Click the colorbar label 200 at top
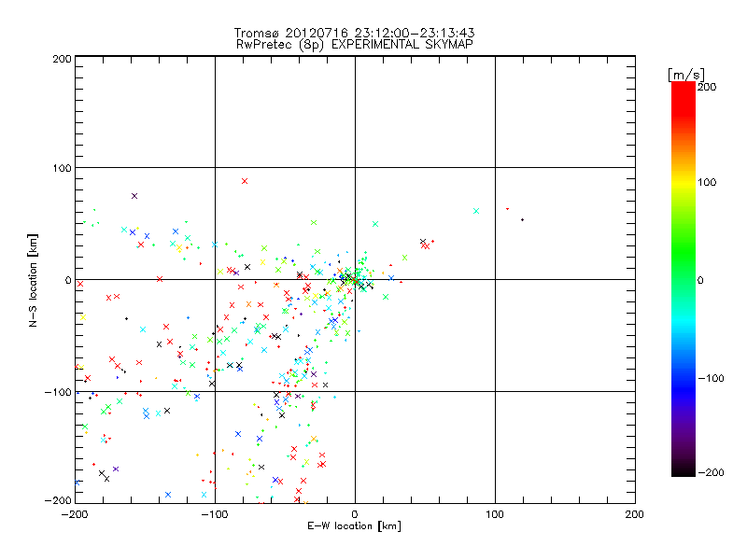Image resolution: width=747 pixels, height=560 pixels. 707,87
